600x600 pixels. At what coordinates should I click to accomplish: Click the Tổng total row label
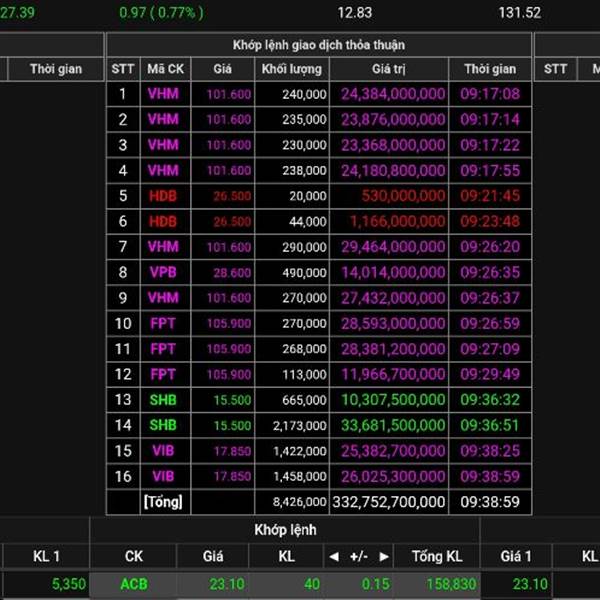coord(163,502)
